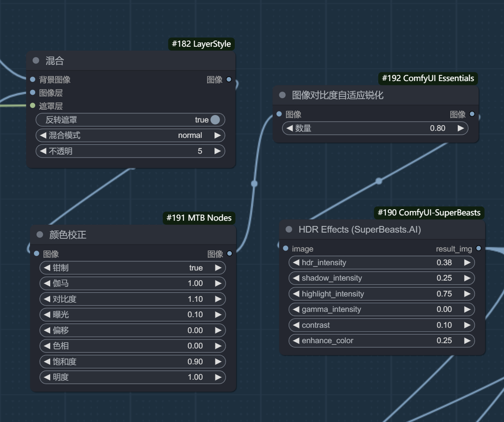Click the 图像层 input socket
Image resolution: width=504 pixels, height=422 pixels.
click(x=33, y=93)
